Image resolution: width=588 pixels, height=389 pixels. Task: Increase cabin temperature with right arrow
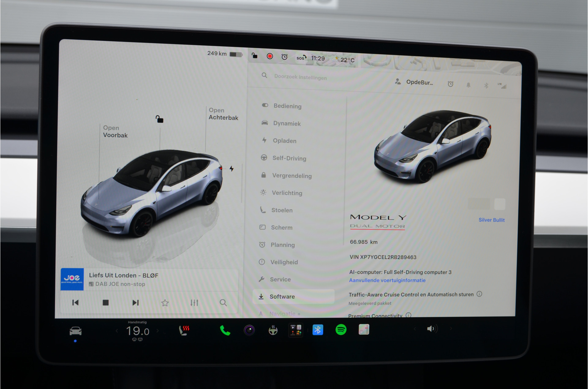158,331
